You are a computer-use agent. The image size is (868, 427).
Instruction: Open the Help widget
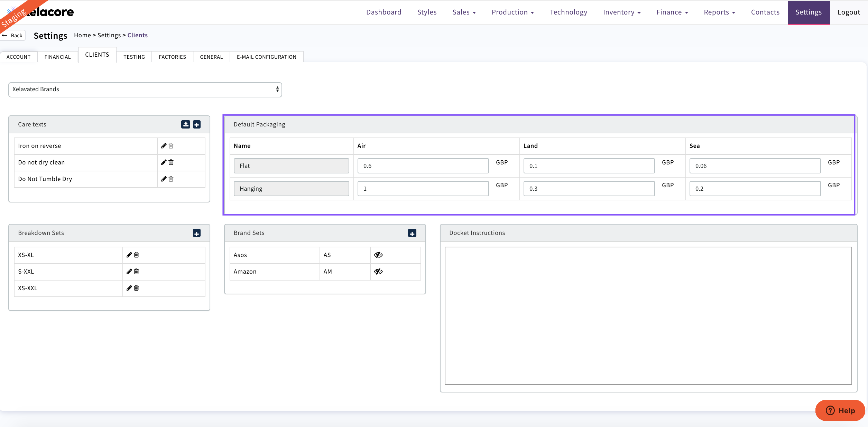pos(840,410)
